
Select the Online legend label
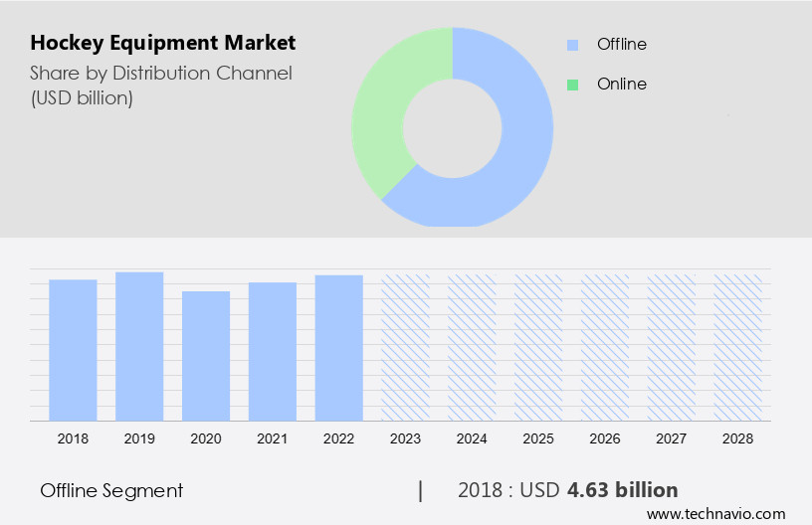(x=621, y=85)
